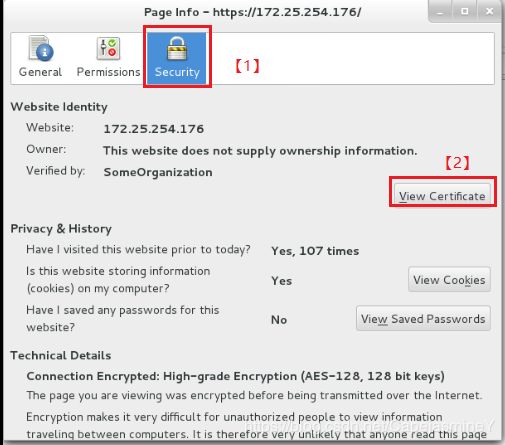
Task: Click the saved passwords answer "No"
Action: (279, 320)
